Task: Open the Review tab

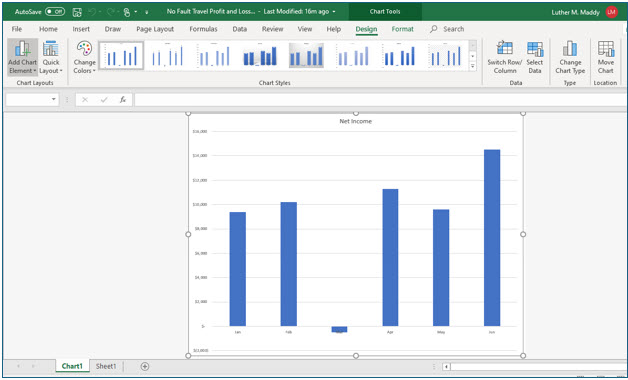Action: [x=272, y=29]
